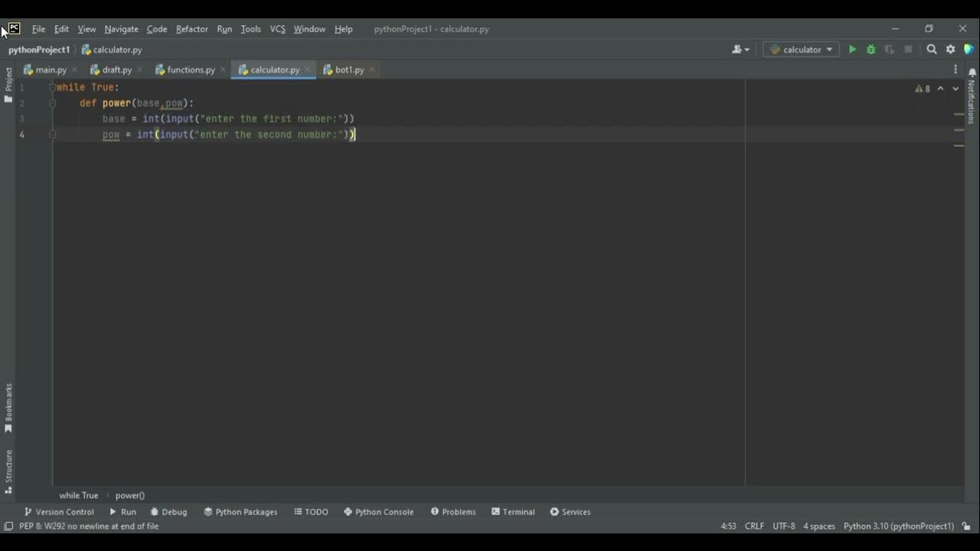
Task: Go to previous highlighted error arrow
Action: pos(941,89)
